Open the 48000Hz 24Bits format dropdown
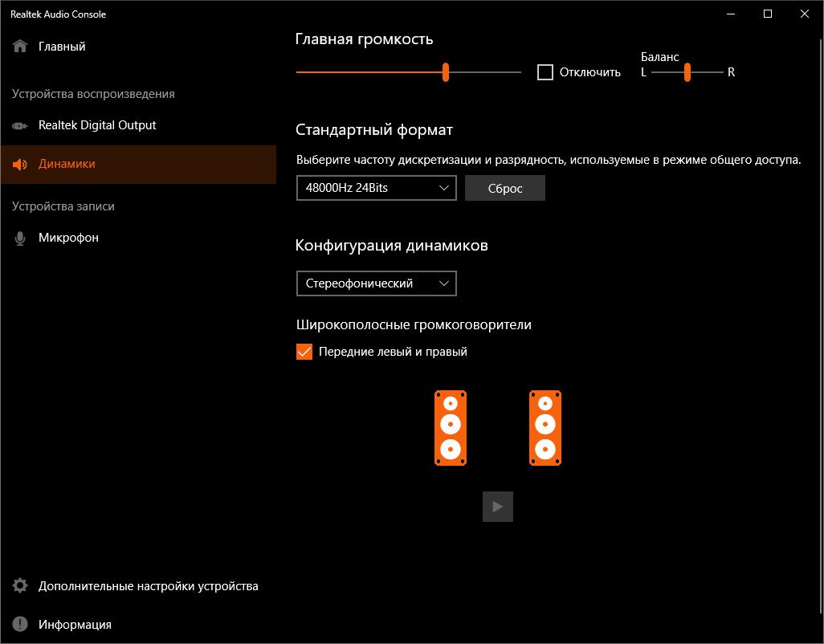Screen dimensions: 824x644 376,188
